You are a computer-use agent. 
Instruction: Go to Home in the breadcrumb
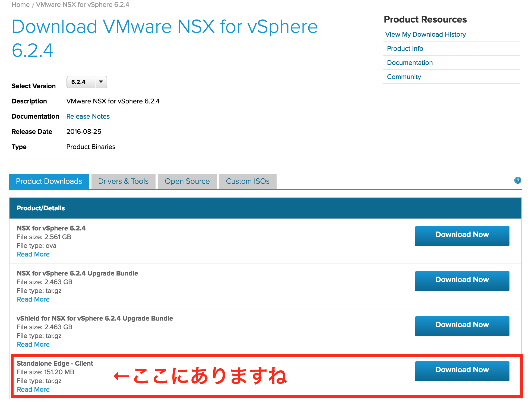click(x=21, y=5)
